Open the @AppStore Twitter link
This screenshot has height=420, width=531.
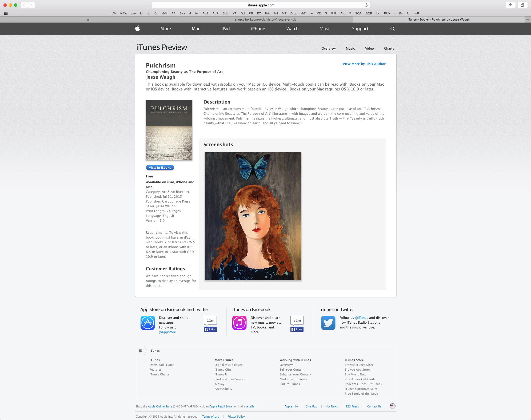click(167, 332)
